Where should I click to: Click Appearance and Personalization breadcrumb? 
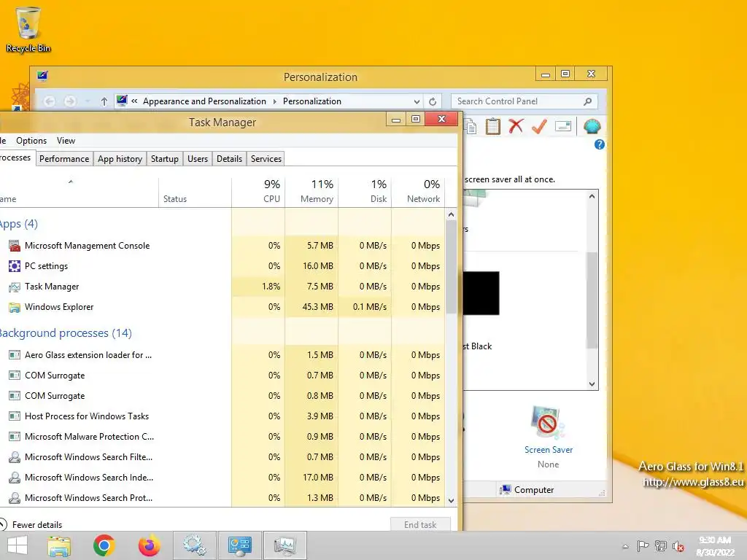coord(204,101)
